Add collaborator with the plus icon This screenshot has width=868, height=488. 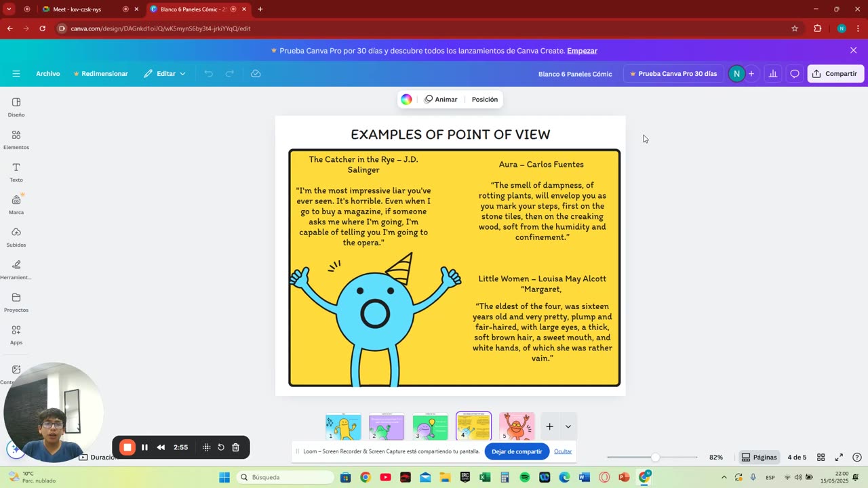(751, 74)
